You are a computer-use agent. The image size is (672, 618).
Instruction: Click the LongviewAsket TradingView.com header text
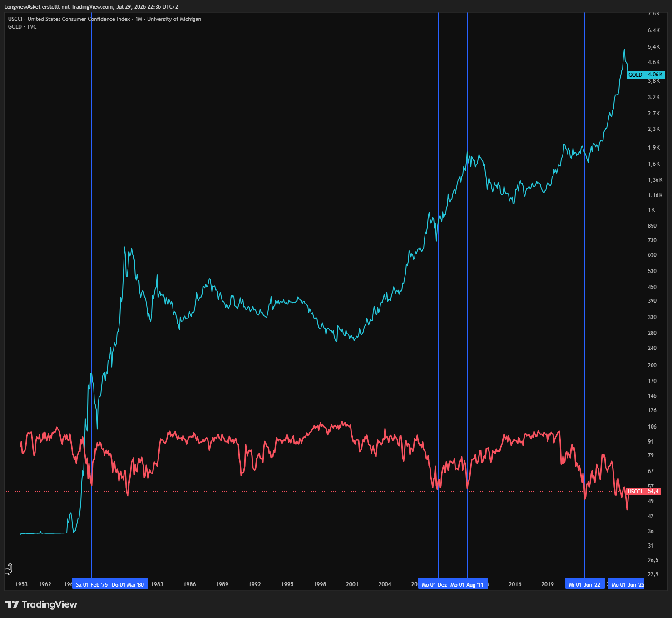[91, 7]
